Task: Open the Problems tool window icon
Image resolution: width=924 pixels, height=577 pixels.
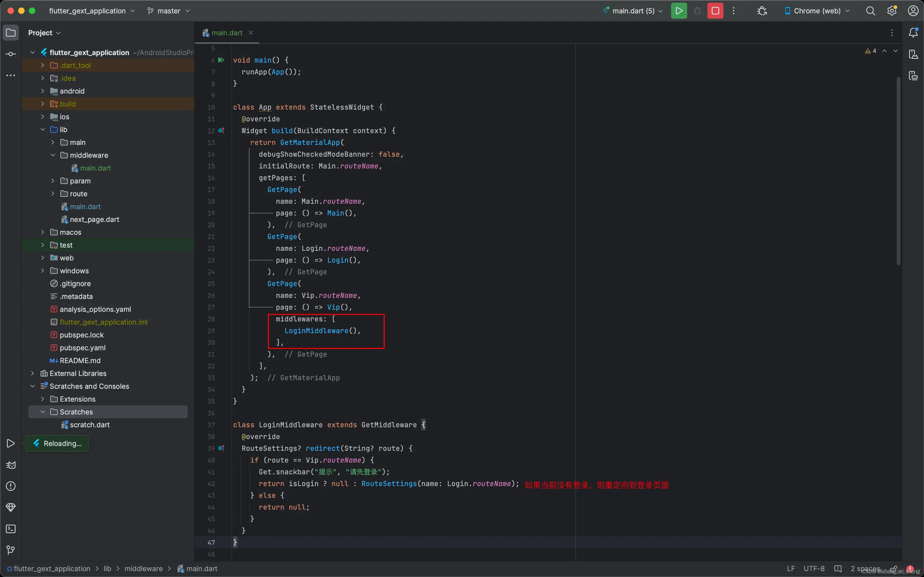Action: pos(11,486)
